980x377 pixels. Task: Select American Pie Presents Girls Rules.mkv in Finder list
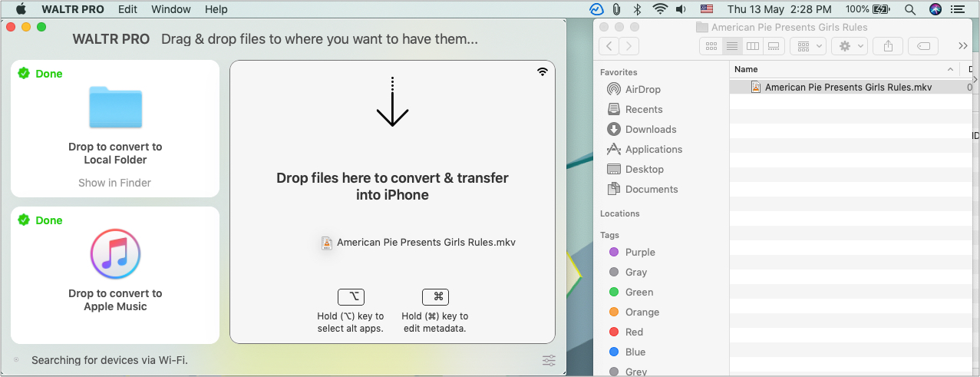pos(848,87)
